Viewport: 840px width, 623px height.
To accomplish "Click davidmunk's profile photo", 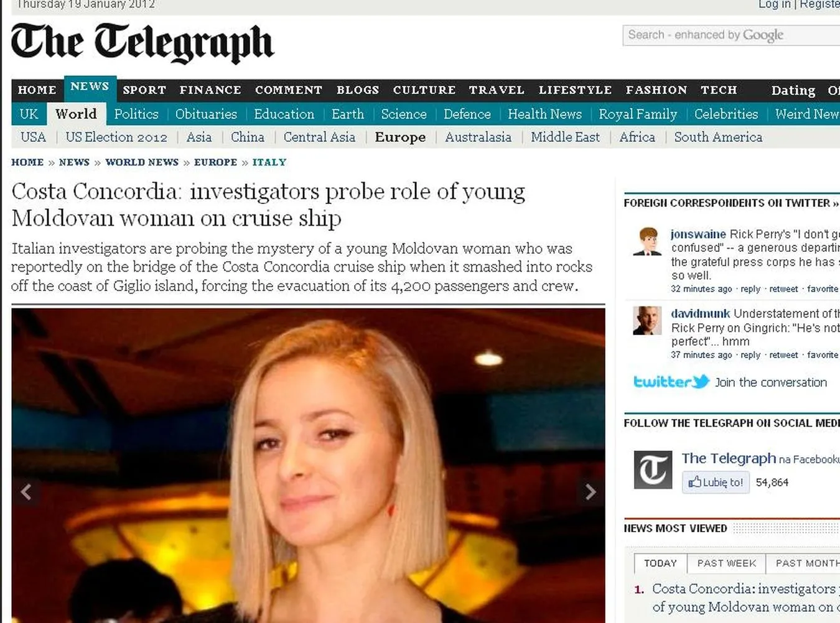I will point(647,321).
